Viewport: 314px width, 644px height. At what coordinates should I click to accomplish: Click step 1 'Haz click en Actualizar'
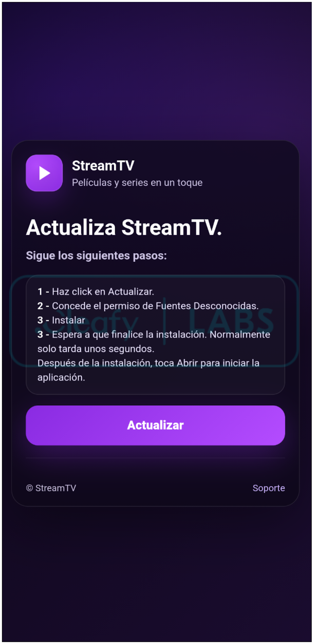coord(96,291)
